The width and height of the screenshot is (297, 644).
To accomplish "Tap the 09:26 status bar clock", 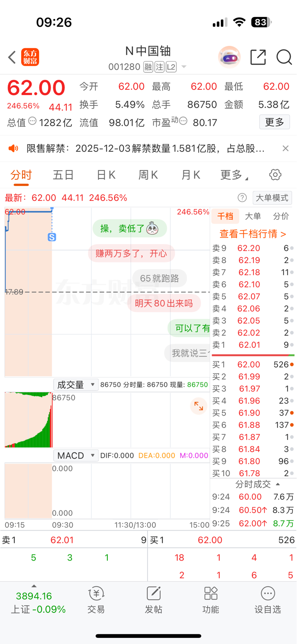I will tap(54, 22).
